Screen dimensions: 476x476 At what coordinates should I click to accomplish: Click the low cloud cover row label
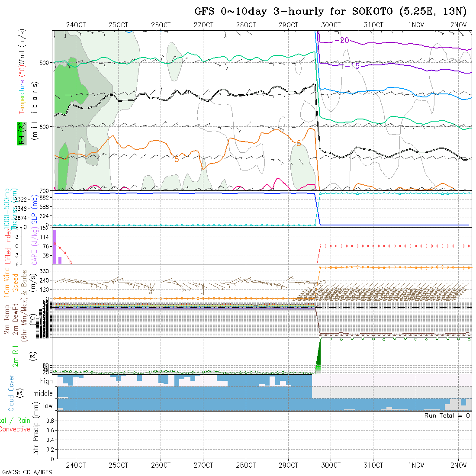point(48,406)
